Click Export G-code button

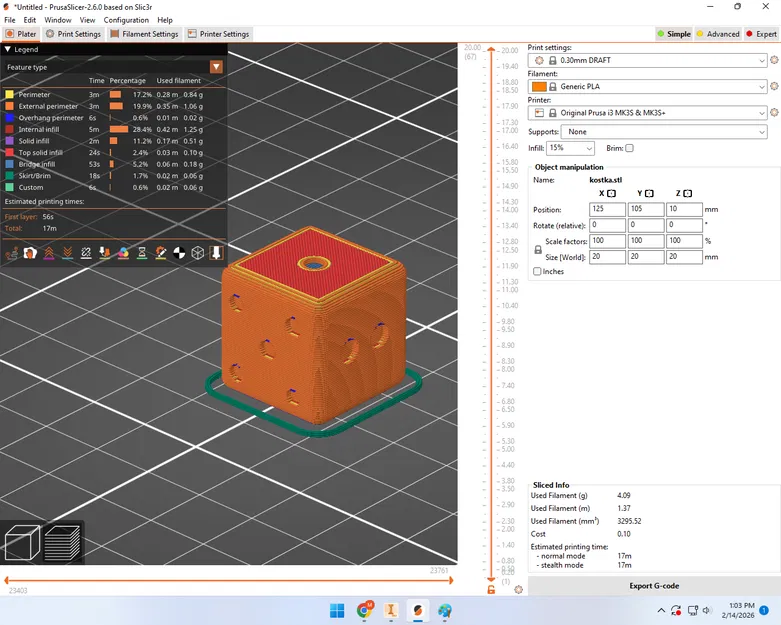tap(654, 586)
